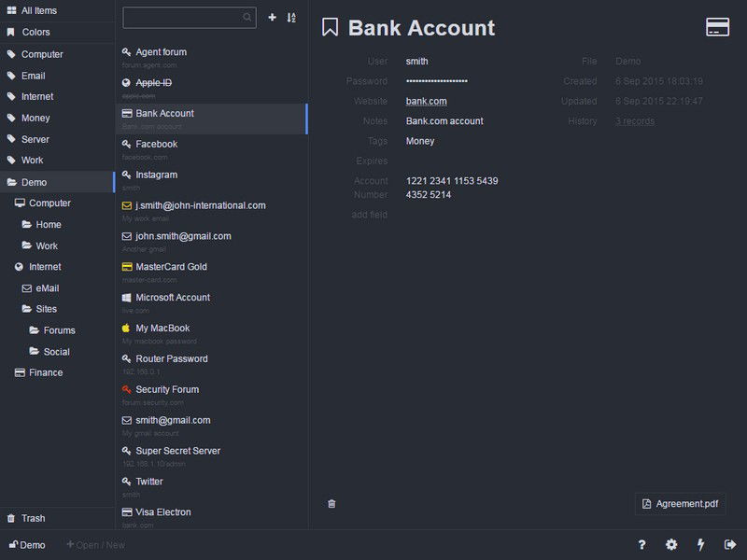Click the Demo file in footer
The image size is (747, 560).
(27, 545)
